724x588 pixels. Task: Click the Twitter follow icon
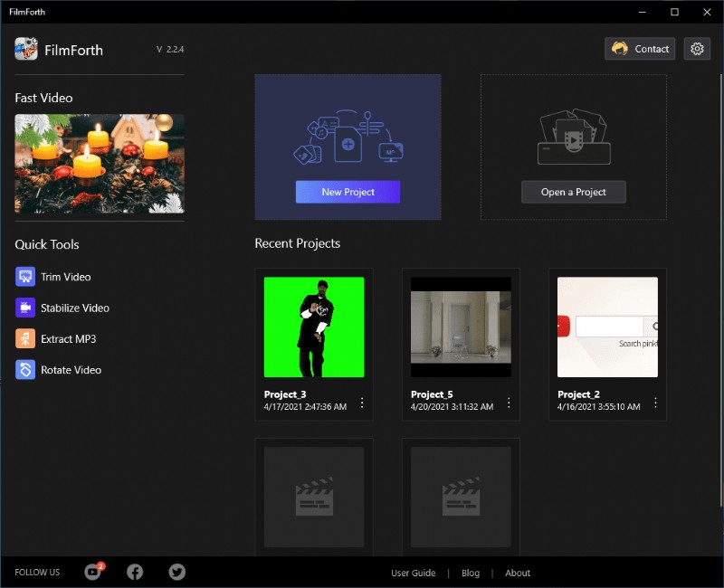177,572
